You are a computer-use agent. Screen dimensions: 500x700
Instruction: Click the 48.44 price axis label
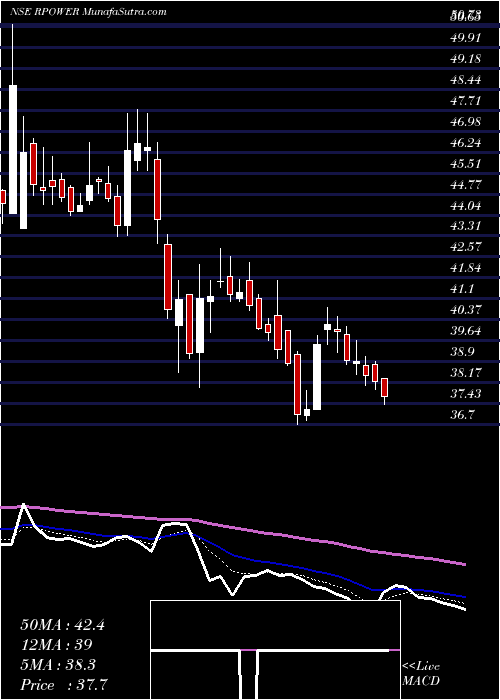465,80
